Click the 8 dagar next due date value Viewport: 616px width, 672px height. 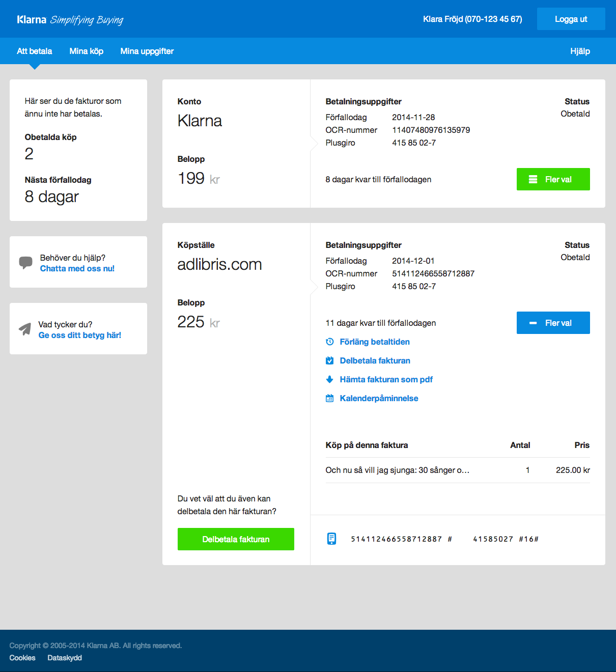[52, 197]
